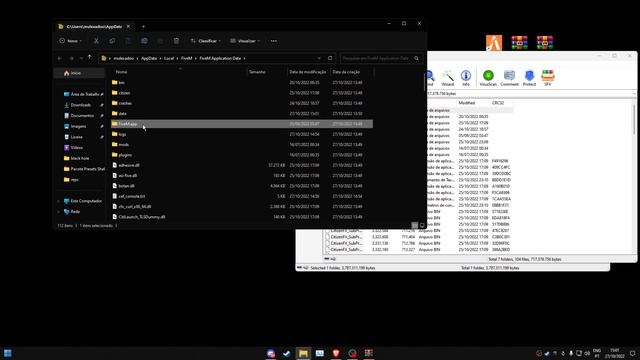The image size is (640, 360).
Task: Open the Windows Start menu
Action: pos(8,353)
